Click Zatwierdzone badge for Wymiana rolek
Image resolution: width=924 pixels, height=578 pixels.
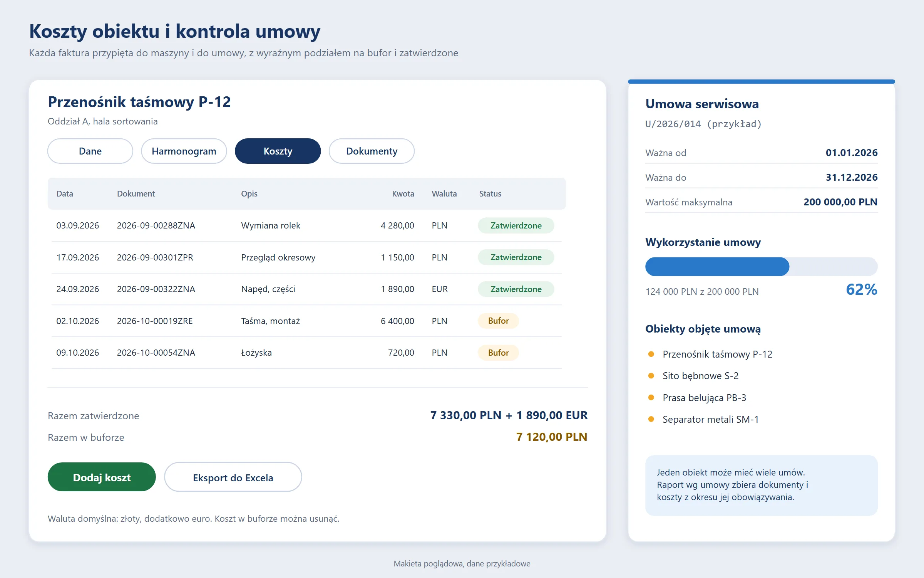tap(516, 225)
